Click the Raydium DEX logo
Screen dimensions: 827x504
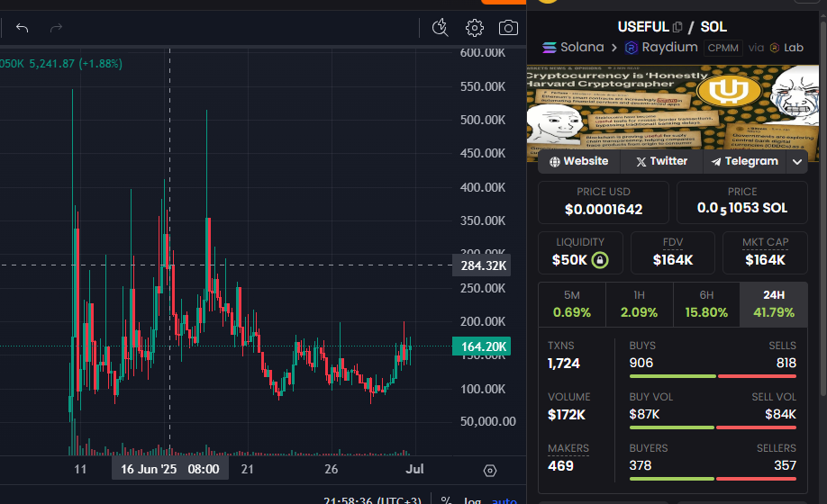(631, 48)
